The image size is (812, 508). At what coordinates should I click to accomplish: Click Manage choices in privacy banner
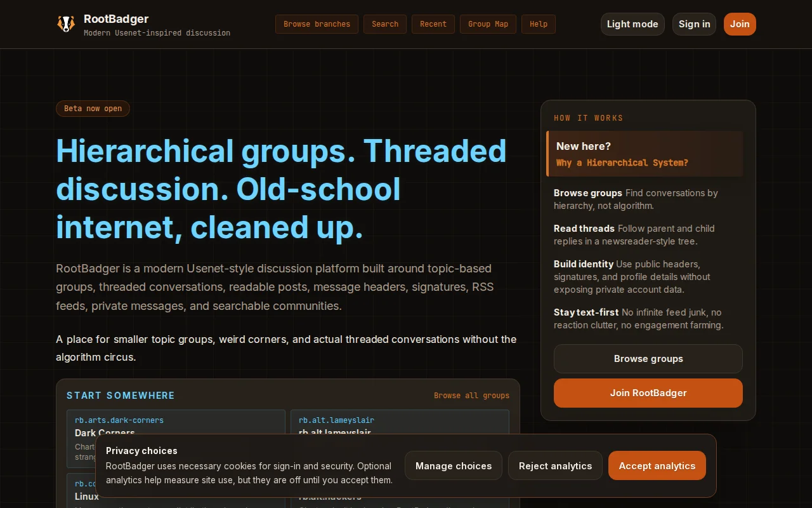454,466
